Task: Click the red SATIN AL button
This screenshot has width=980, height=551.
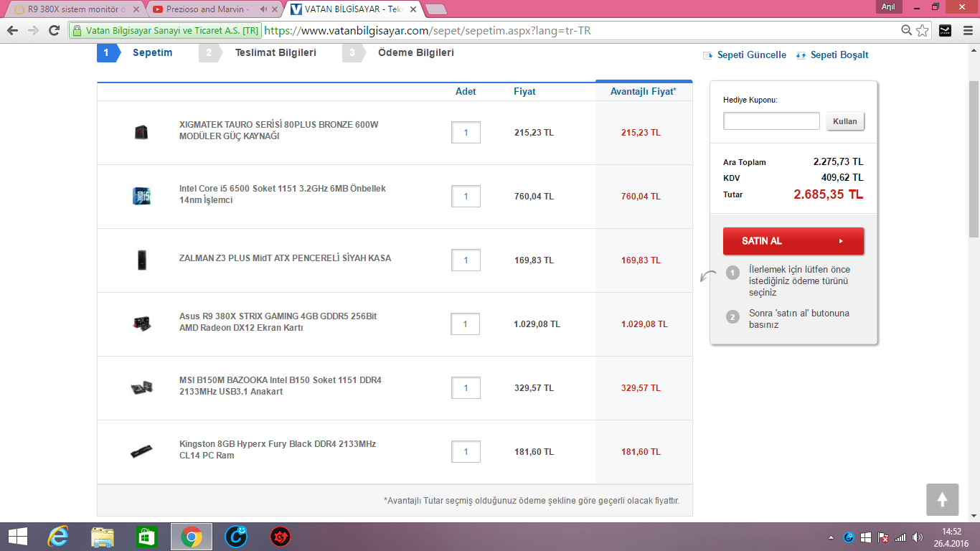Action: point(793,241)
